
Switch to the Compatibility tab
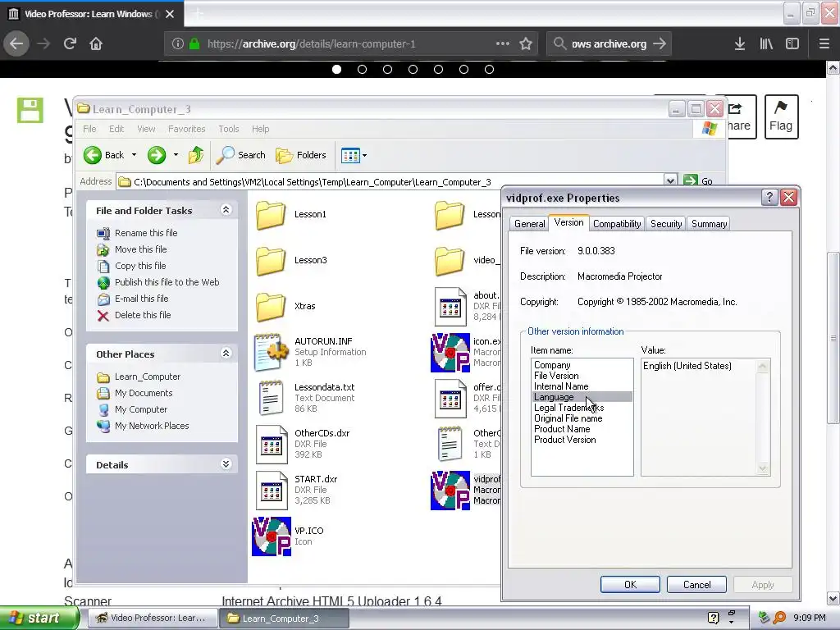coord(617,224)
